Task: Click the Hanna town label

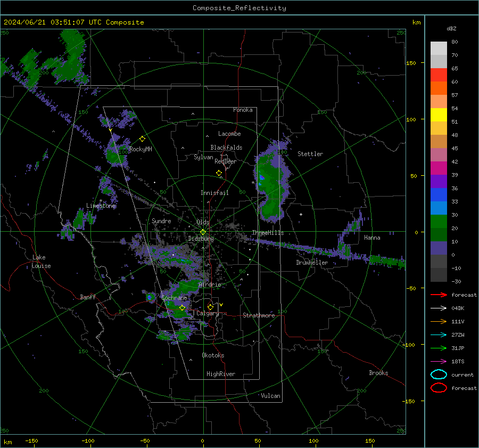Action: 372,238
